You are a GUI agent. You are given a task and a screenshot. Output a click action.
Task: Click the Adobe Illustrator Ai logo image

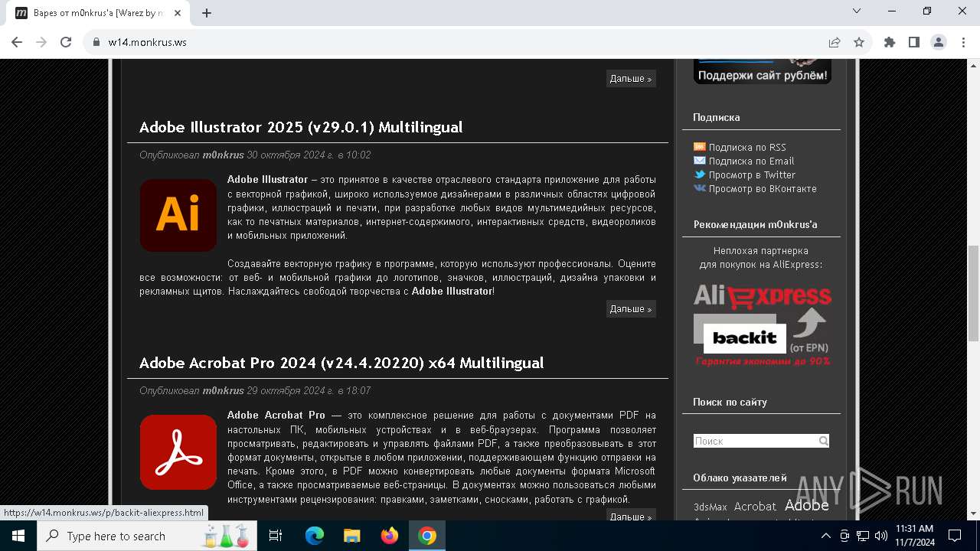pos(178,215)
